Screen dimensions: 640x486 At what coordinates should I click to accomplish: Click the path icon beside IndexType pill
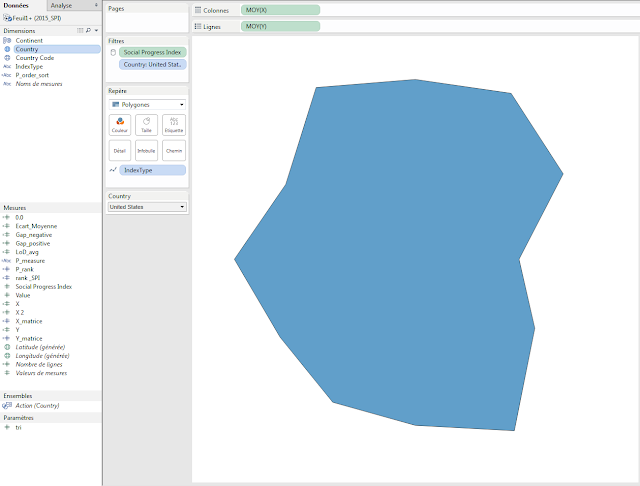[x=113, y=170]
